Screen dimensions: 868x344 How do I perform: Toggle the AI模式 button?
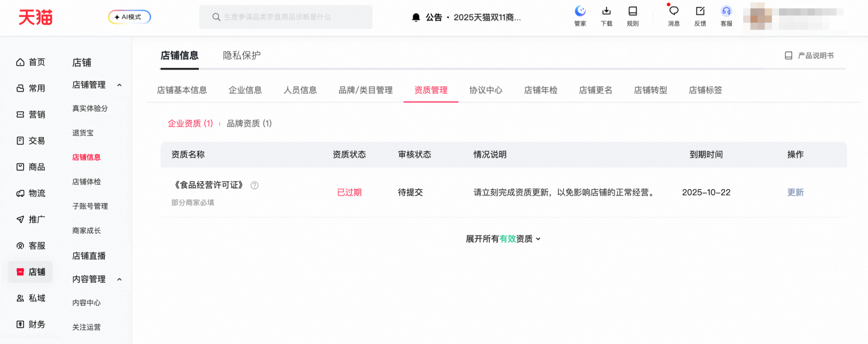coord(129,17)
